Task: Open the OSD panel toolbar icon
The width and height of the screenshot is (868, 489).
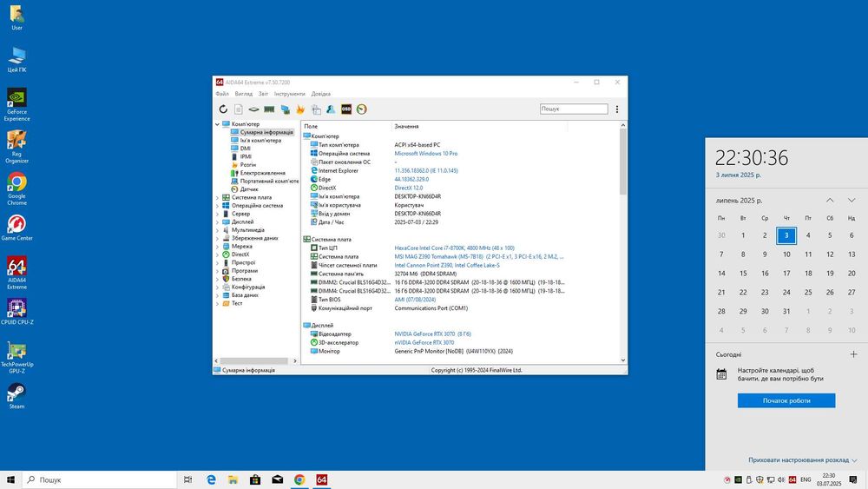Action: pyautogui.click(x=346, y=109)
